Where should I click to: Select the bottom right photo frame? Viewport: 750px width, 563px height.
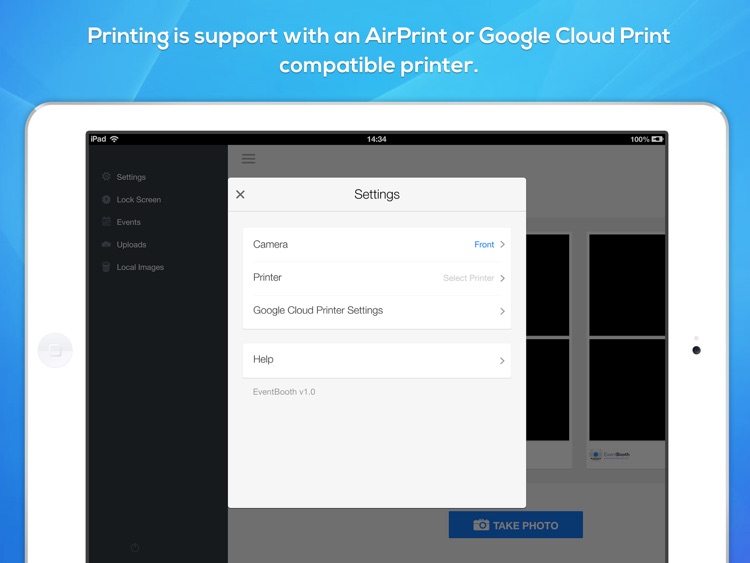[627, 390]
